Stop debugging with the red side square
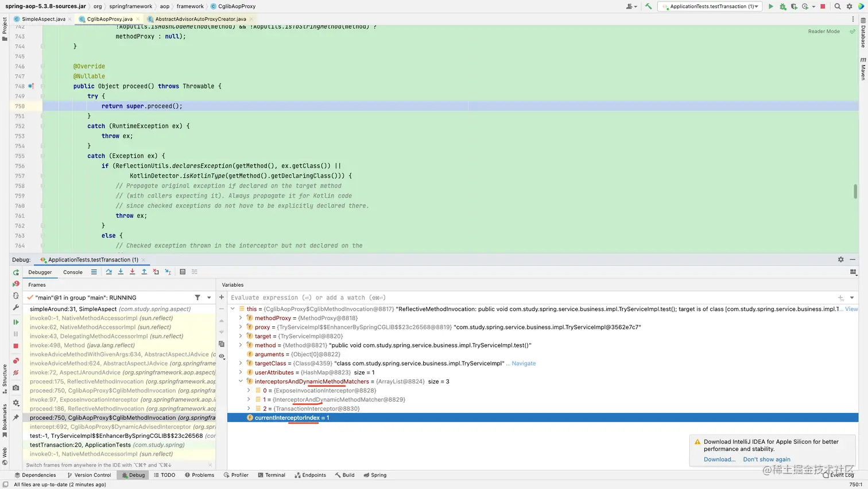Image resolution: width=868 pixels, height=489 pixels. tap(16, 346)
